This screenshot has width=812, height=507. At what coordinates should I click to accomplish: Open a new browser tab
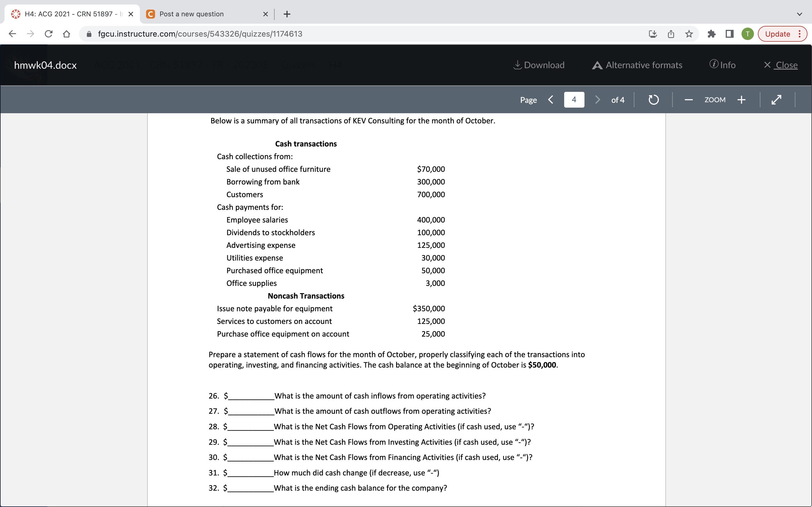[x=287, y=14]
